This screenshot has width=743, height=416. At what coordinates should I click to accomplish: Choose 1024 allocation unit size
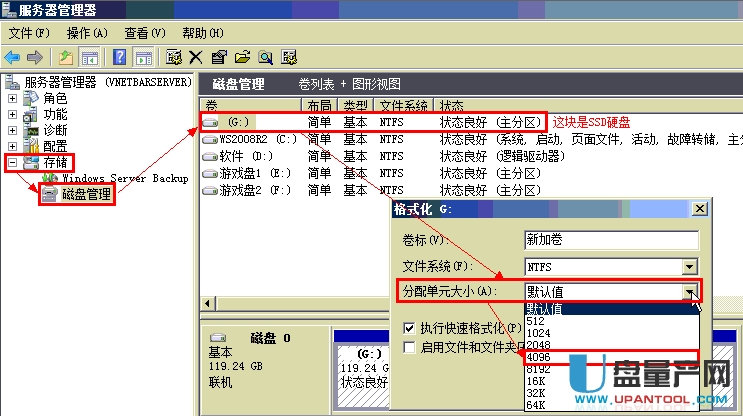coord(612,333)
